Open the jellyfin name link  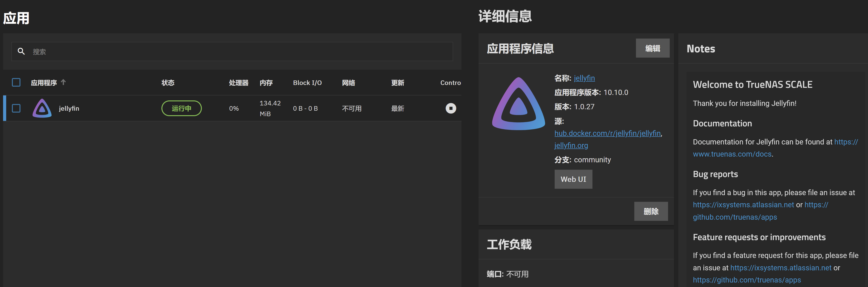pyautogui.click(x=584, y=78)
